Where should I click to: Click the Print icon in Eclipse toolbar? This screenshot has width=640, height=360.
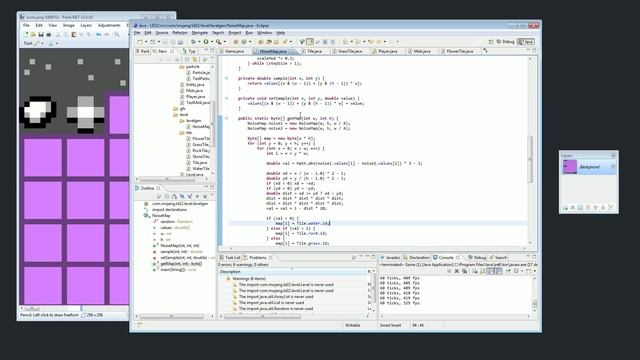(x=180, y=42)
